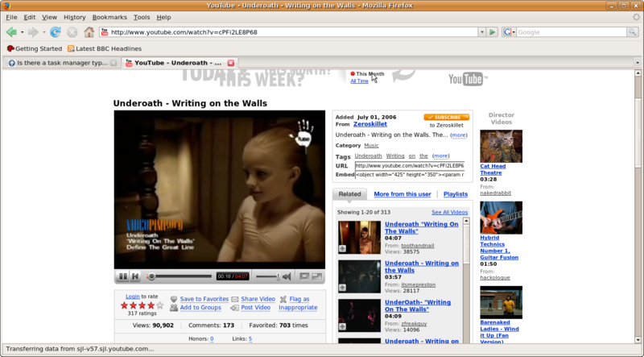Click the search magnifier button
This screenshot has width=644, height=357.
click(633, 32)
